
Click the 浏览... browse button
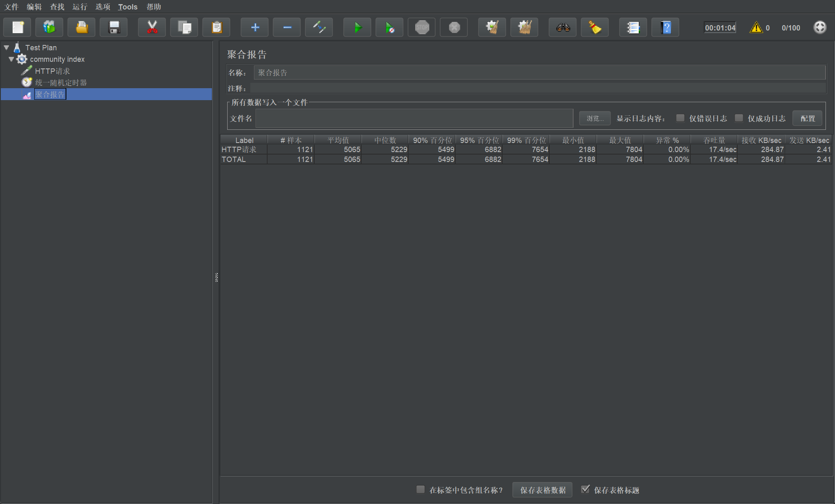coord(595,118)
